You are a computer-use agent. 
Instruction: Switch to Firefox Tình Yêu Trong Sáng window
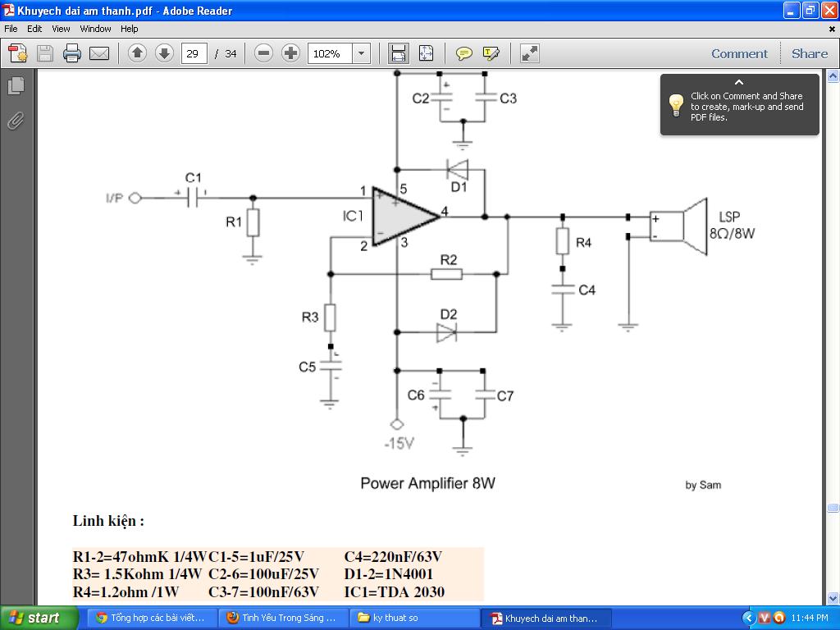coord(283,618)
